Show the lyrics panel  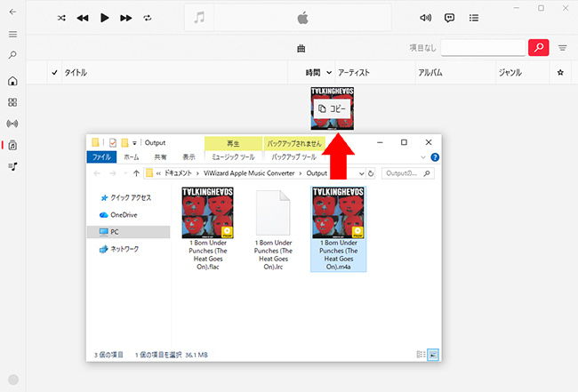click(449, 18)
